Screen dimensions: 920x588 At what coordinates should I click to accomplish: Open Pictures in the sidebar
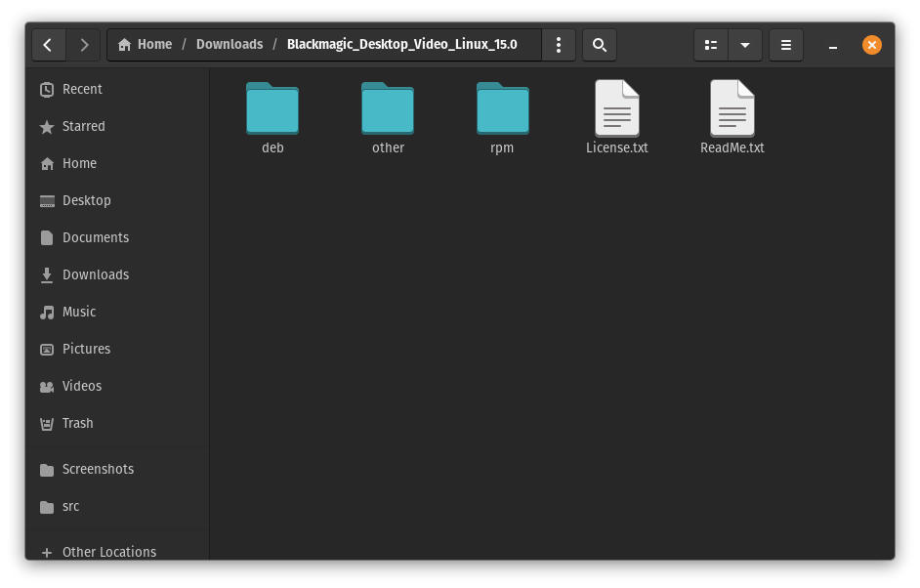(117, 349)
